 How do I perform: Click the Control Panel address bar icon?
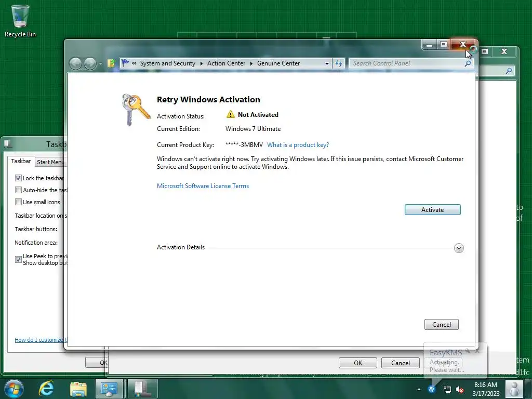coord(111,63)
